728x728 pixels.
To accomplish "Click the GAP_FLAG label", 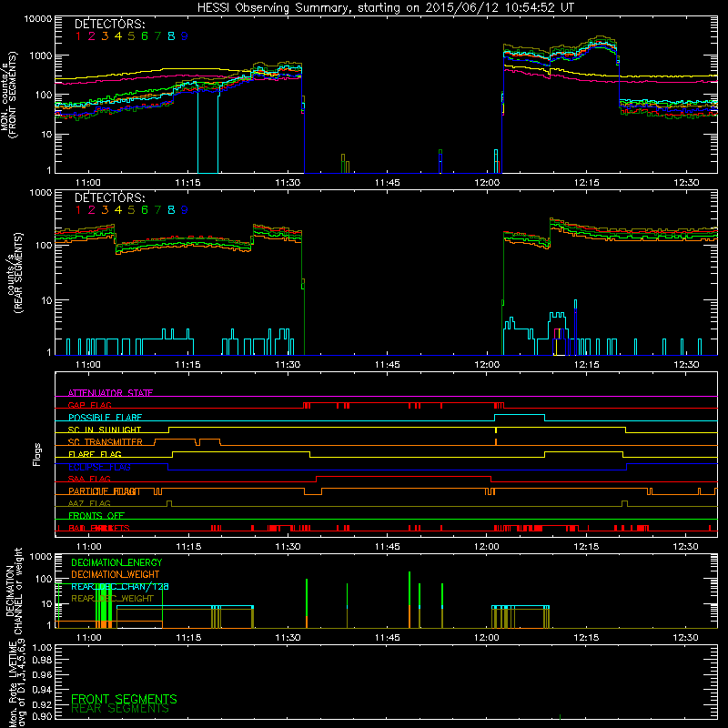I will tap(89, 405).
